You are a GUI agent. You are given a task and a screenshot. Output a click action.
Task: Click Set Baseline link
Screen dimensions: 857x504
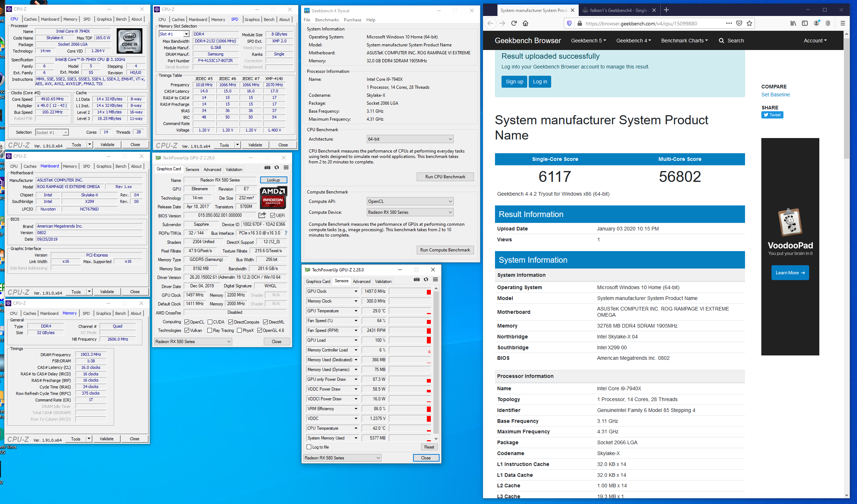coord(775,95)
